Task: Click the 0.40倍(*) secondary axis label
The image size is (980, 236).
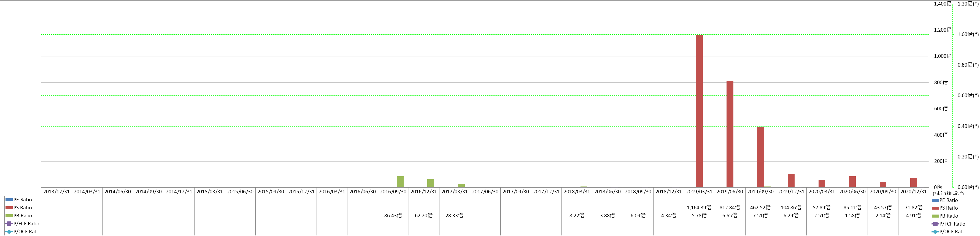Action: click(968, 126)
